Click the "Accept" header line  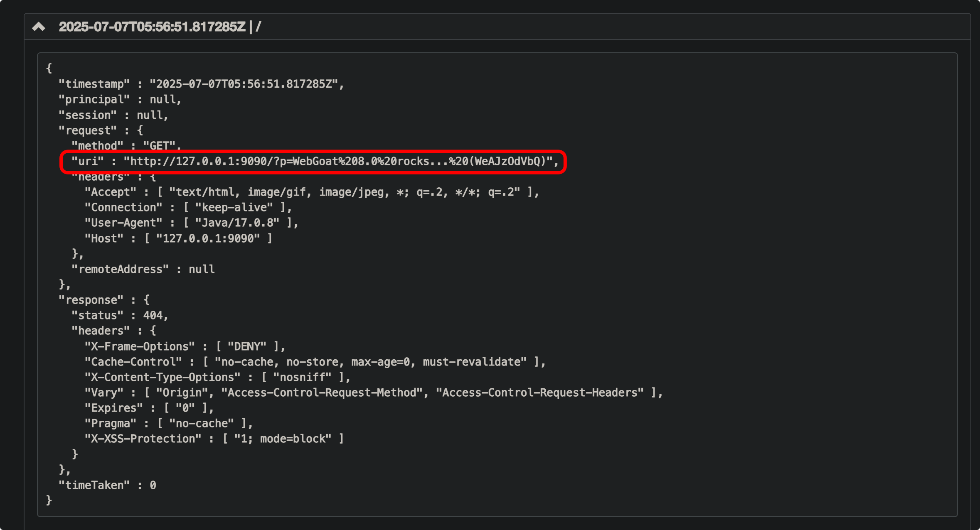pyautogui.click(x=312, y=192)
